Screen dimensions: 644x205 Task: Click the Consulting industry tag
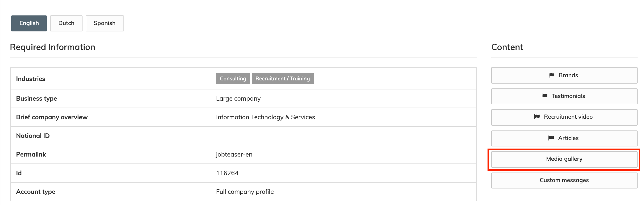point(233,79)
